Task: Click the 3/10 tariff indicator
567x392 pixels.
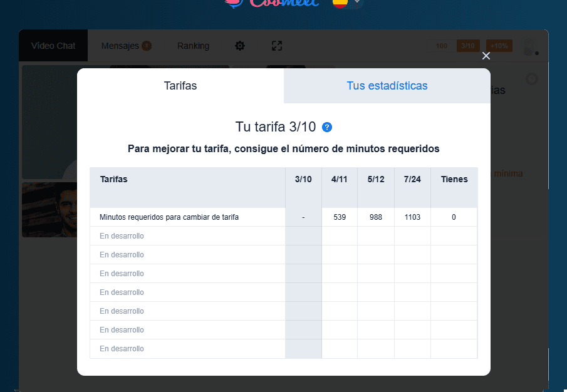Action: point(467,46)
